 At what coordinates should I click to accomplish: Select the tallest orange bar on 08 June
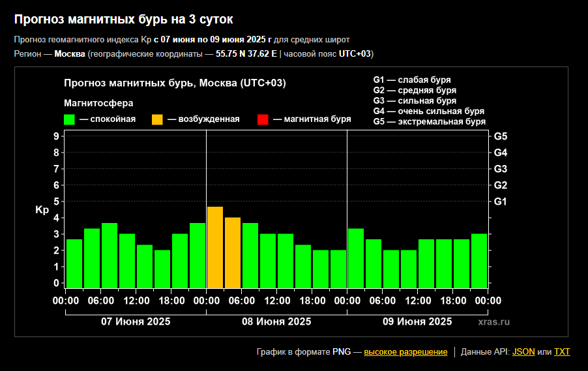(x=215, y=247)
